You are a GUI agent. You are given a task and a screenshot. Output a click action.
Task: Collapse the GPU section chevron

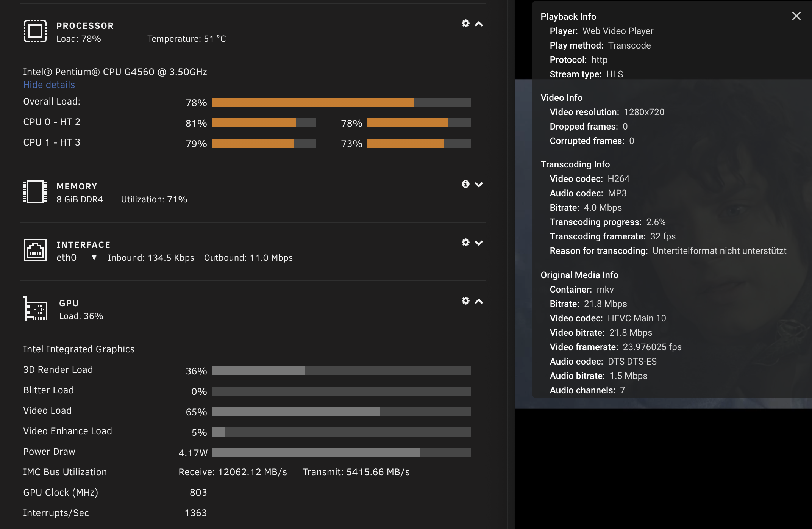(479, 301)
